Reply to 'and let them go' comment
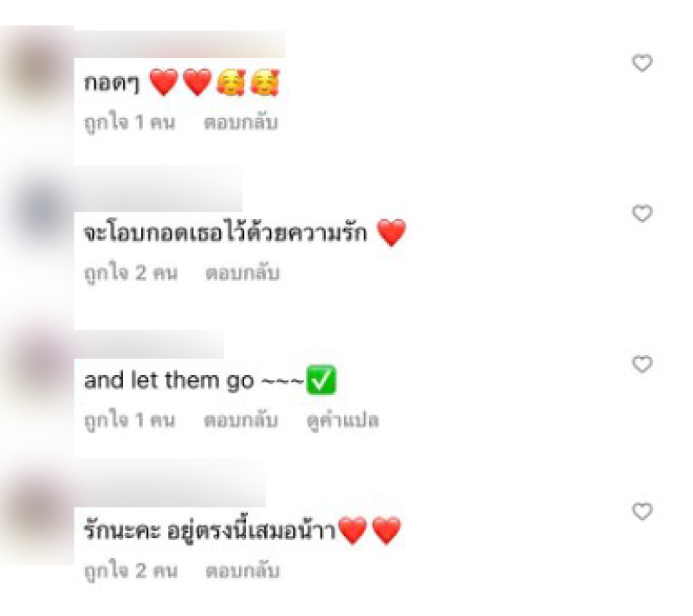Image resolution: width=693 pixels, height=616 pixels. pos(241,420)
